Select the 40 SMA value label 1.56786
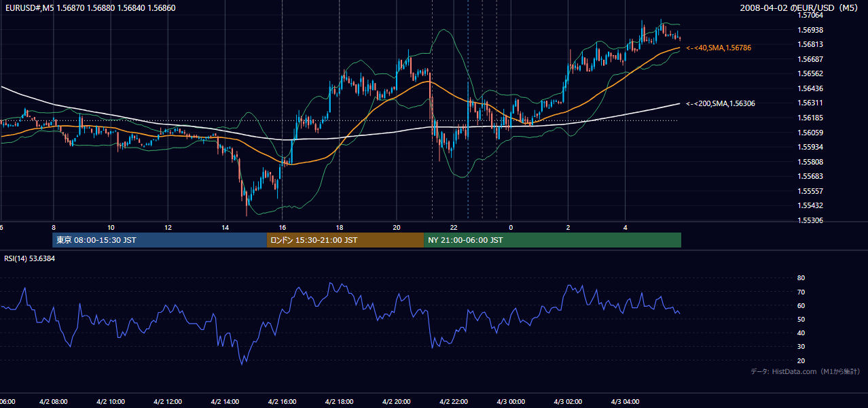Screen dimensions: 868x408 click(x=719, y=48)
